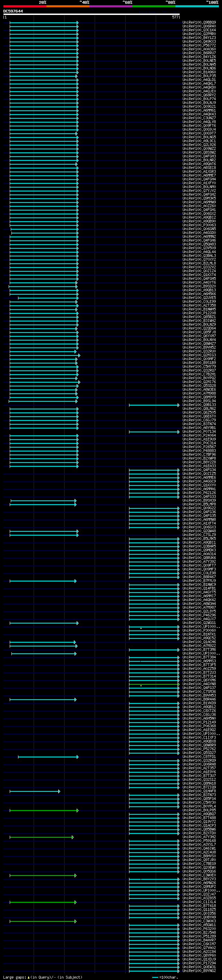Open hit UniRef100_Q68RY2
This screenshot has width=222, height=980.
(199, 95)
